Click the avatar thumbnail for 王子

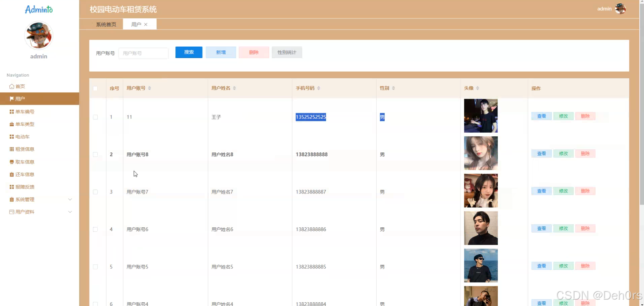coord(481,116)
